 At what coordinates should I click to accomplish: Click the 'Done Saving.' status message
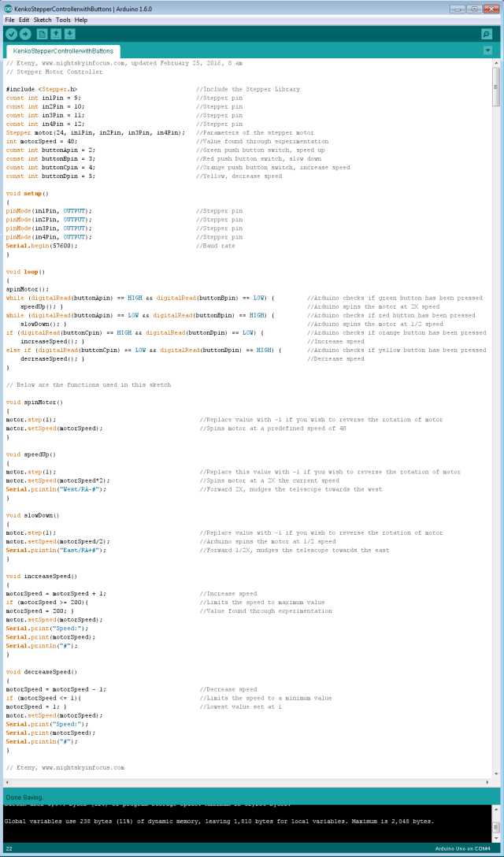(x=24, y=797)
